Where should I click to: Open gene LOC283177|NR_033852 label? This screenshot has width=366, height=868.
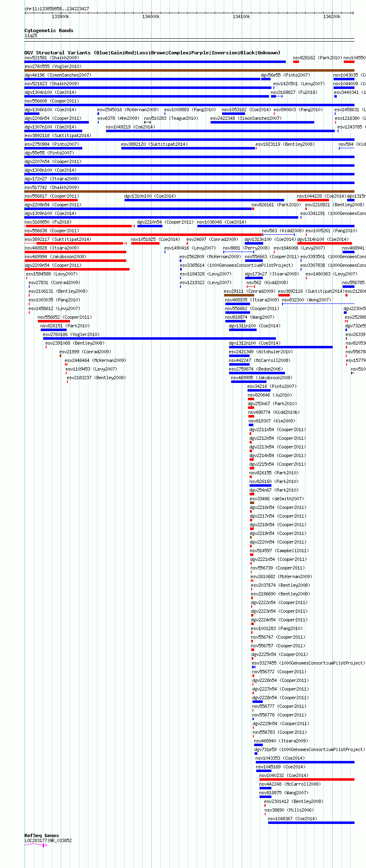(48, 840)
